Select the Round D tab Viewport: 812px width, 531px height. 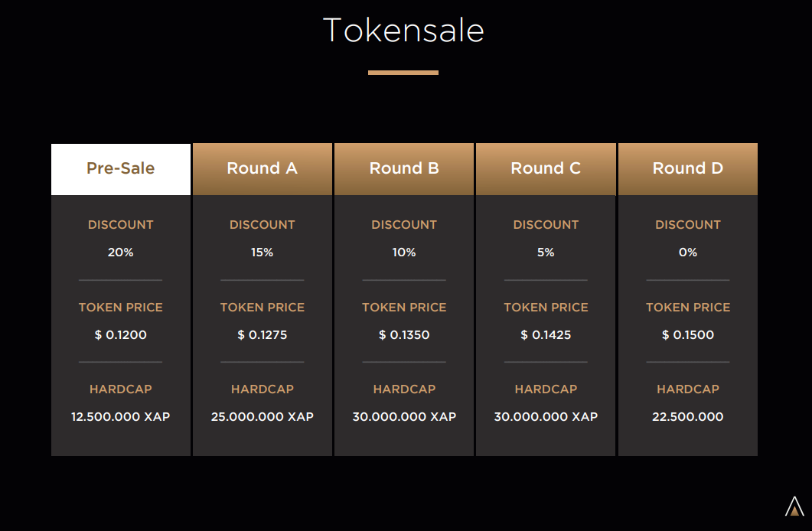tap(688, 169)
